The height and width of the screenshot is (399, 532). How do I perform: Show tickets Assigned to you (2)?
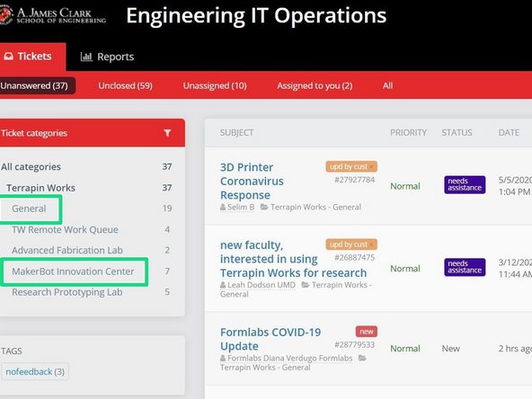click(315, 85)
